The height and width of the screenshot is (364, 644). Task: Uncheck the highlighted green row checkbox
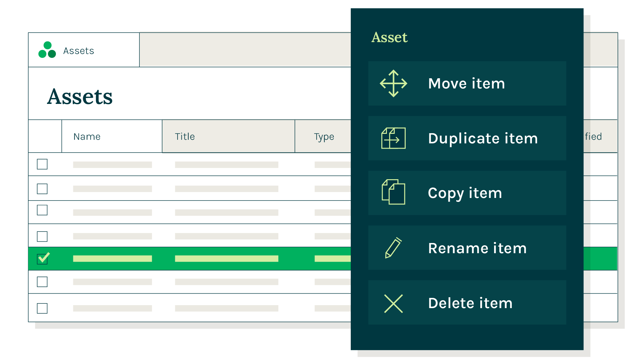[x=42, y=259]
